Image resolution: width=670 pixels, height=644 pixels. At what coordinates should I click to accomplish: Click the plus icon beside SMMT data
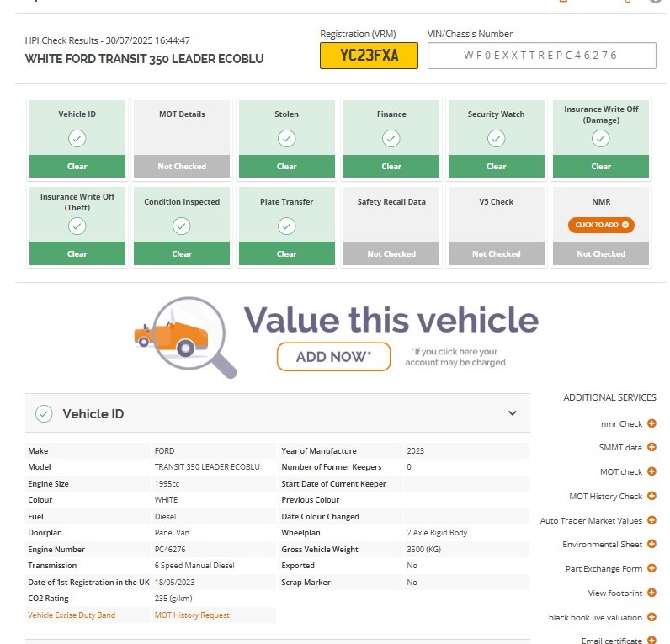click(651, 447)
